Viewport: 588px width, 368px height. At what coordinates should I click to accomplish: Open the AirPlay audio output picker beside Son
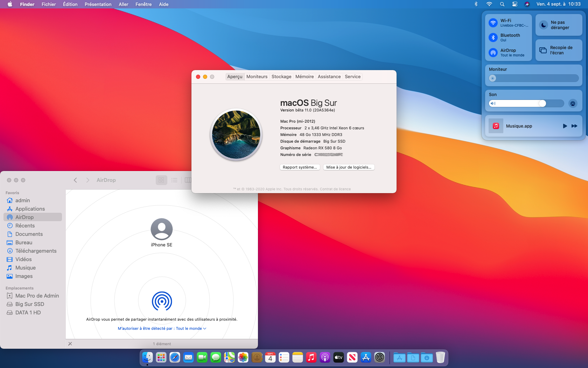coord(573,103)
